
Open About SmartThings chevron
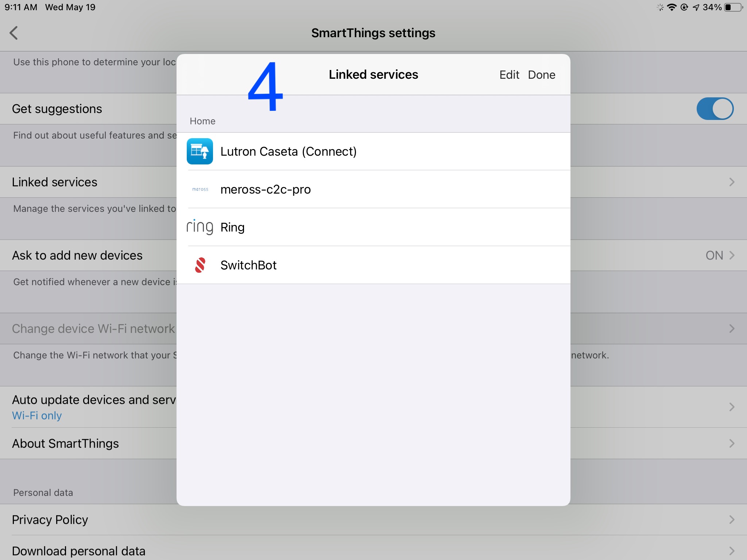point(732,443)
